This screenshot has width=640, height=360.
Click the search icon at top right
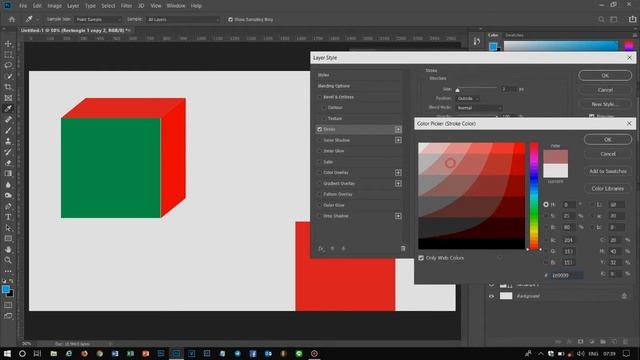[601, 19]
